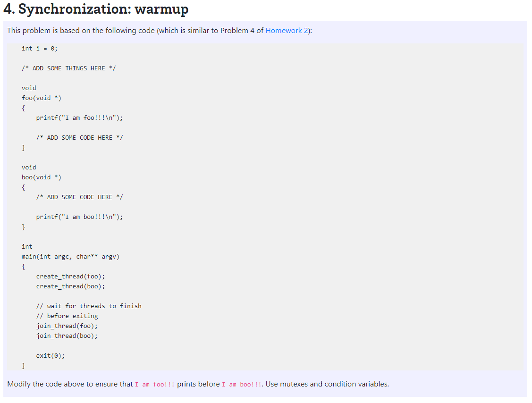This screenshot has width=532, height=403.
Task: Click the join_thread(boo) call
Action: tap(67, 336)
